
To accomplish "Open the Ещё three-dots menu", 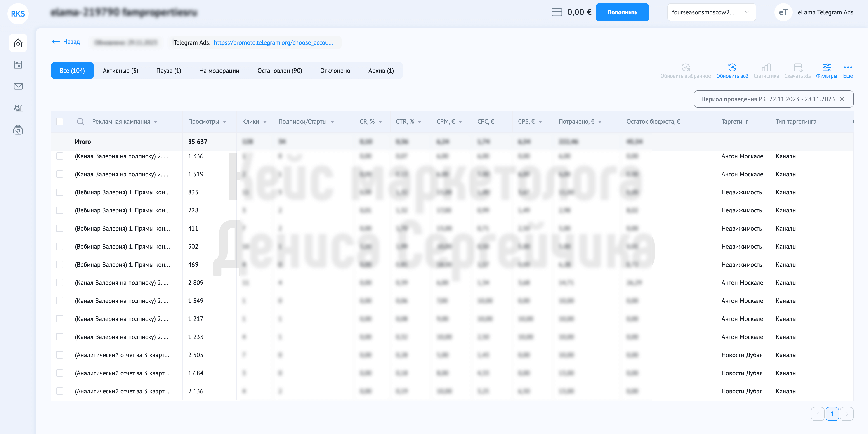I will tap(848, 67).
